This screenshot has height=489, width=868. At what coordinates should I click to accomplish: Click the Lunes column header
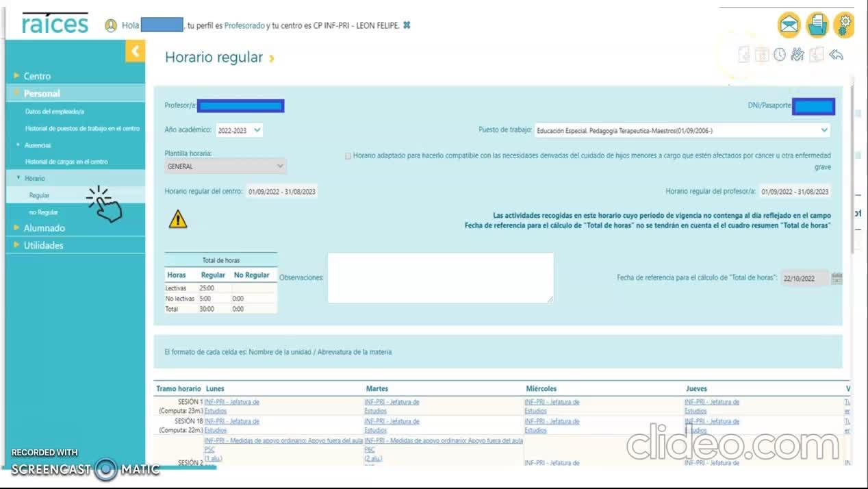coord(215,388)
